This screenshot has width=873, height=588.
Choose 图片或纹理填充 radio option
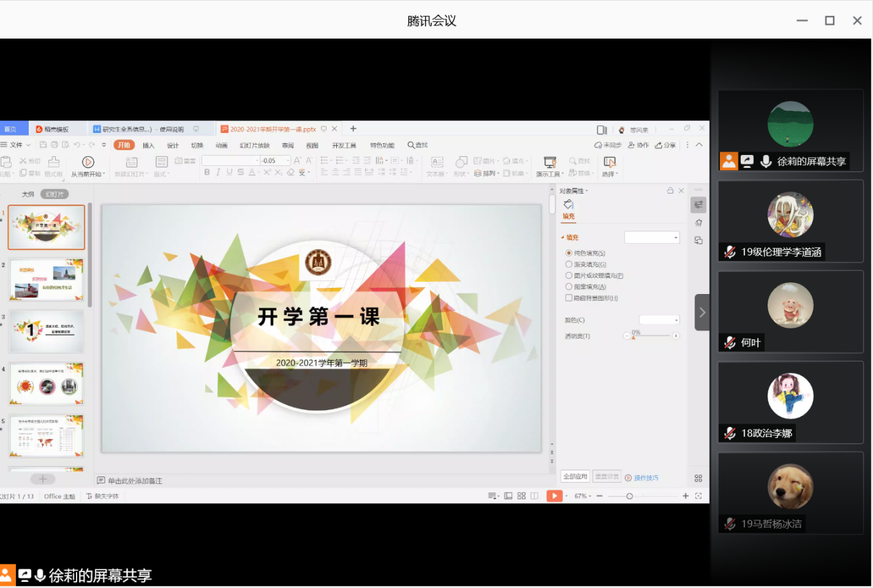click(x=569, y=275)
